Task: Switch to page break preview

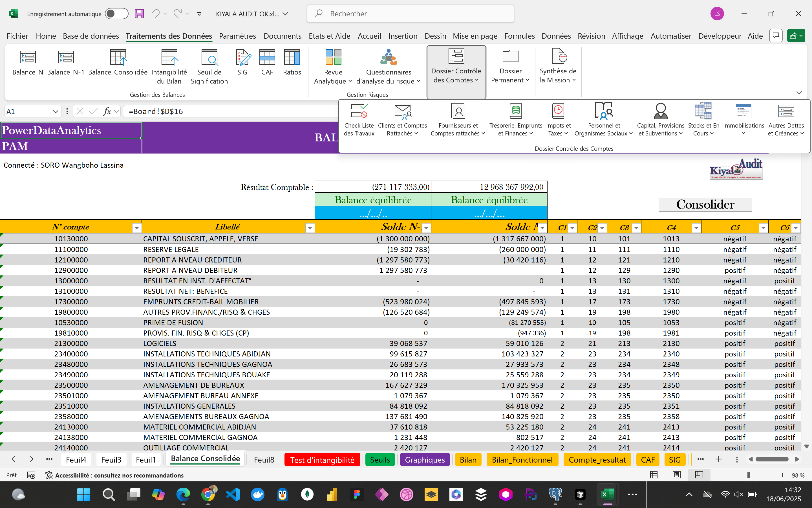Action: (x=699, y=475)
